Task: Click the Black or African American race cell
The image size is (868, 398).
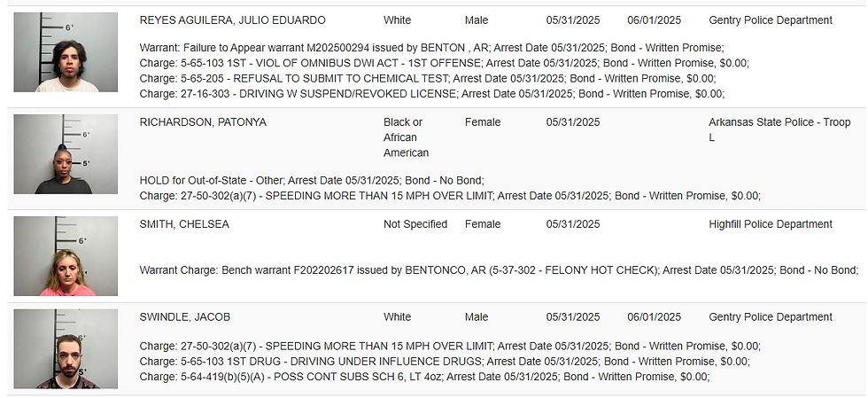Action: tap(407, 137)
